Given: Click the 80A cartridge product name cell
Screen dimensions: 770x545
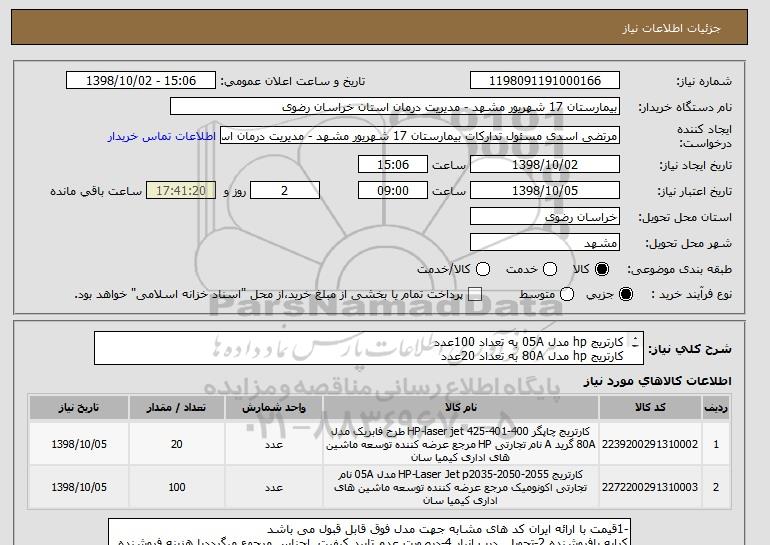Looking at the screenshot, I should [x=461, y=444].
